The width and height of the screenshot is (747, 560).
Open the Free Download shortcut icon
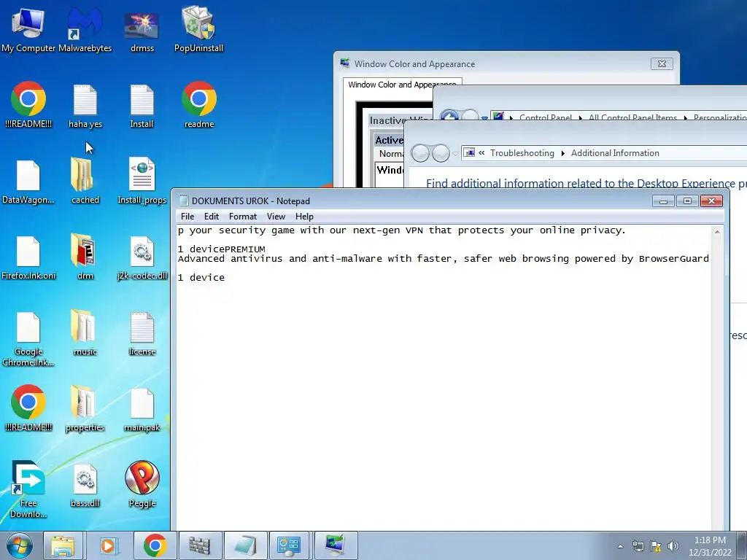point(28,489)
